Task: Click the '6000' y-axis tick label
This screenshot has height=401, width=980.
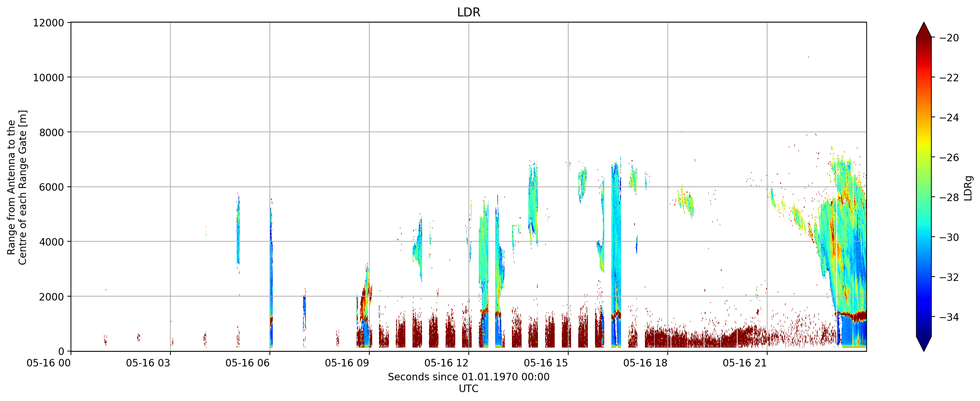Action: [51, 187]
